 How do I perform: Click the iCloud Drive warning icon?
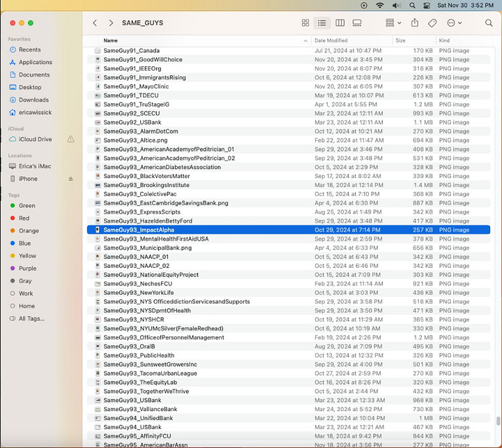point(70,139)
